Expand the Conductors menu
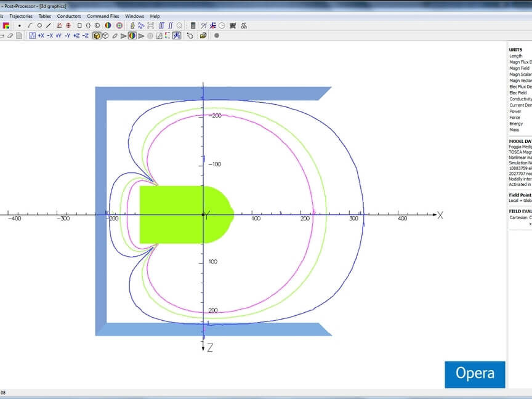 69,16
